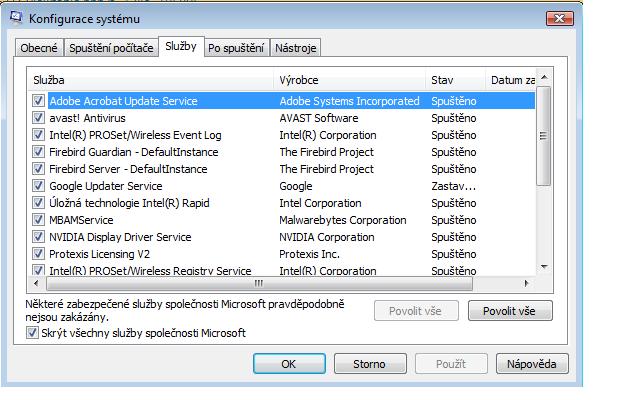The image size is (640, 400).
Task: Click the vertical scrollbar down arrow
Action: [544, 267]
